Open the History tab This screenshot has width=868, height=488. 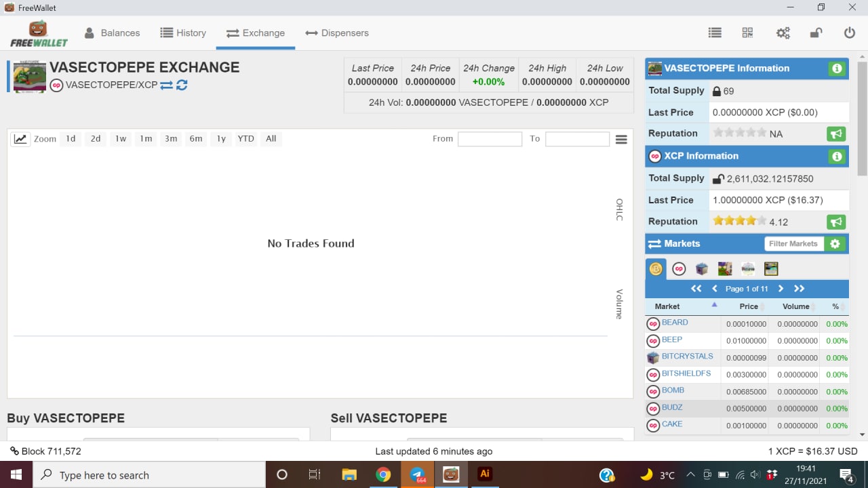[x=183, y=33]
